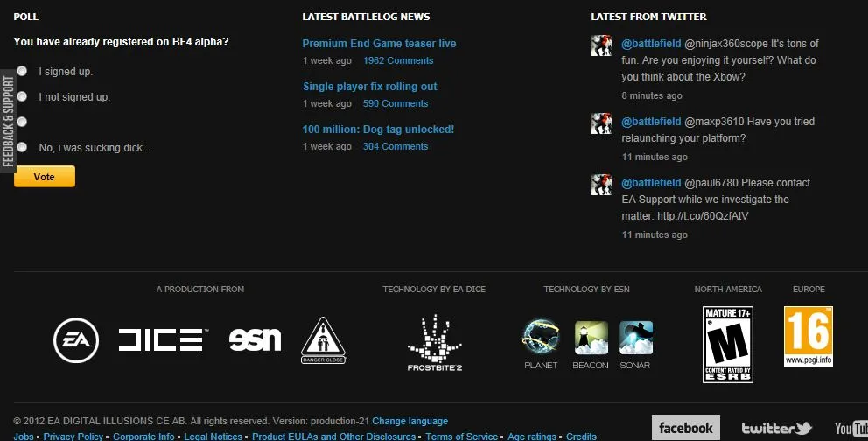
Task: Select the fourth poll radio option
Action: tap(22, 147)
